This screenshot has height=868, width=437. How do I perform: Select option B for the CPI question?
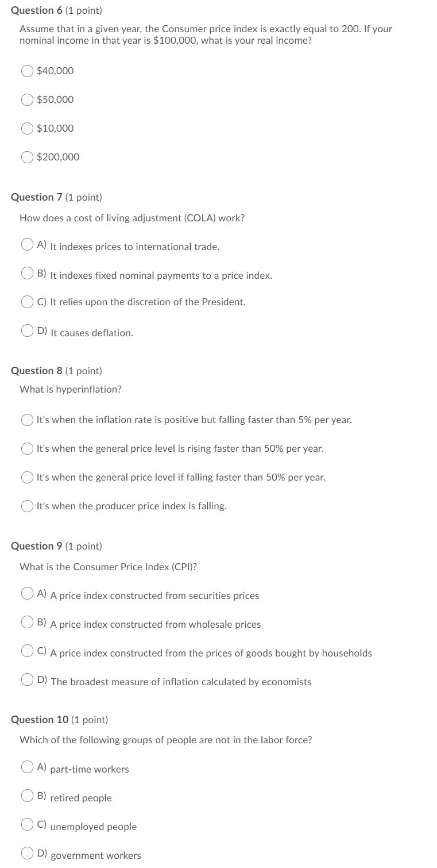pyautogui.click(x=26, y=622)
